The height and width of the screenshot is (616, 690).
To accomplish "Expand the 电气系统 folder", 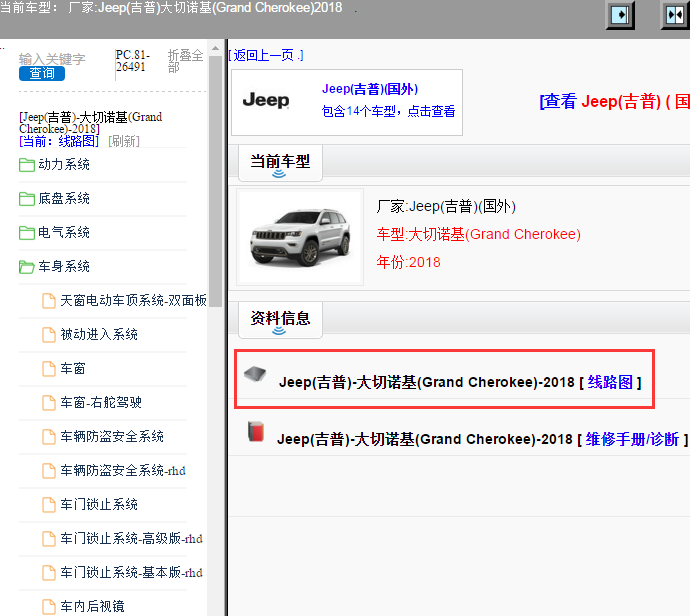I will pyautogui.click(x=64, y=232).
